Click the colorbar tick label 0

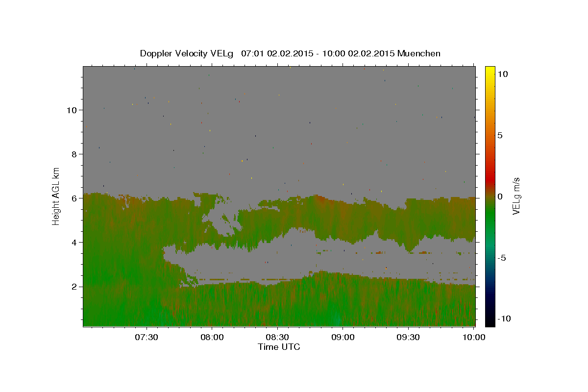coord(500,196)
